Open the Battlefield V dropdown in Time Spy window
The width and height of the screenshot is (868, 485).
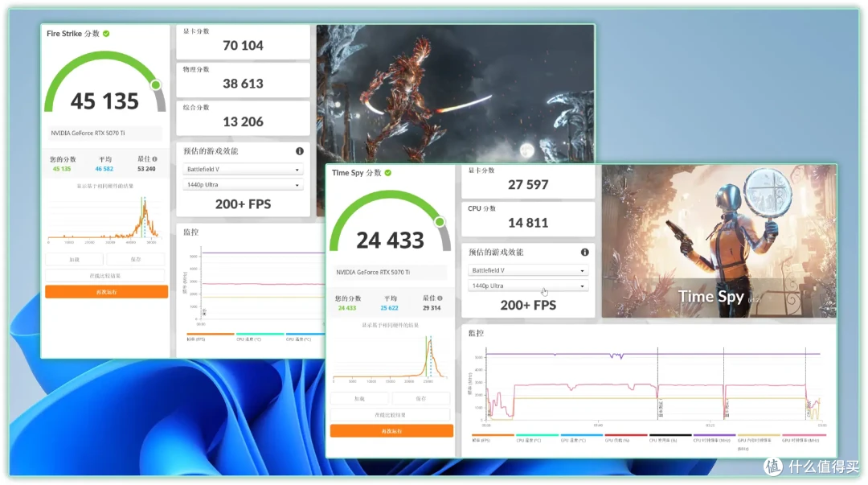click(x=528, y=270)
